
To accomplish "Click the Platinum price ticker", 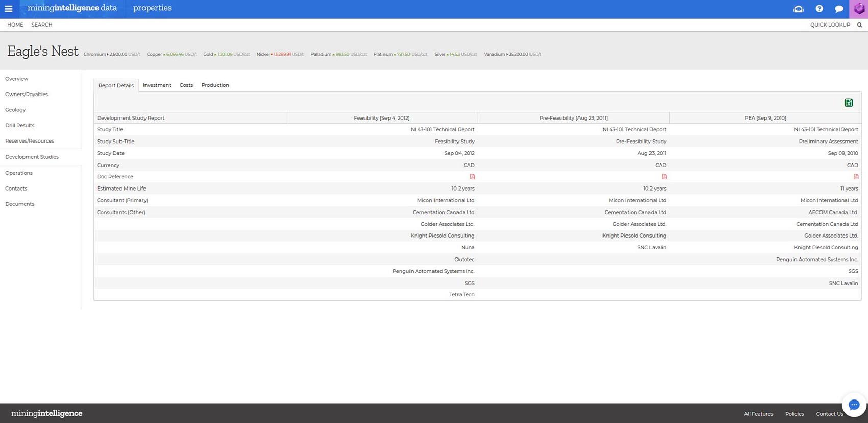I will click(x=400, y=54).
